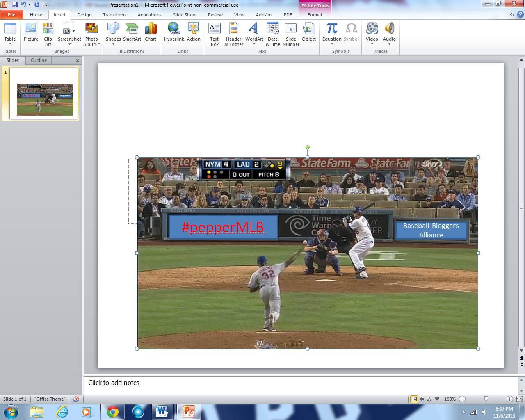Open the File menu button
This screenshot has height=420, width=525.
11,15
